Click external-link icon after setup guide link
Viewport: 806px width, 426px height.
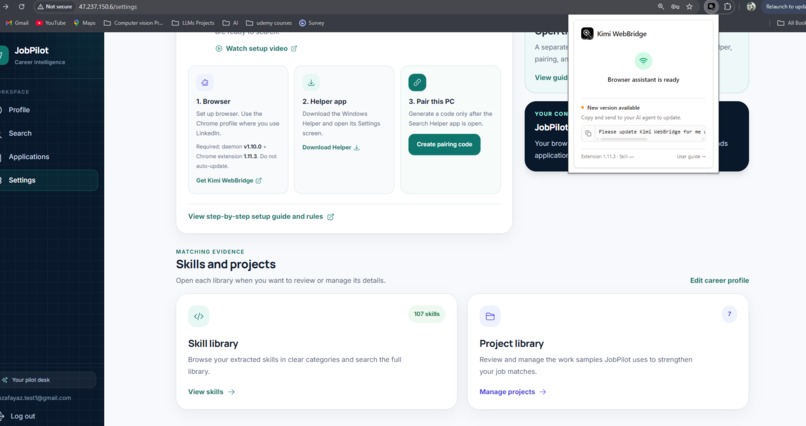(331, 217)
